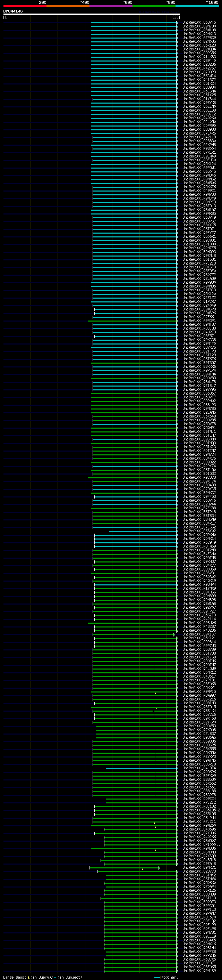Click the UniRef100_A9PC56 label
Viewport: 222px width, 980px height.
click(x=199, y=53)
